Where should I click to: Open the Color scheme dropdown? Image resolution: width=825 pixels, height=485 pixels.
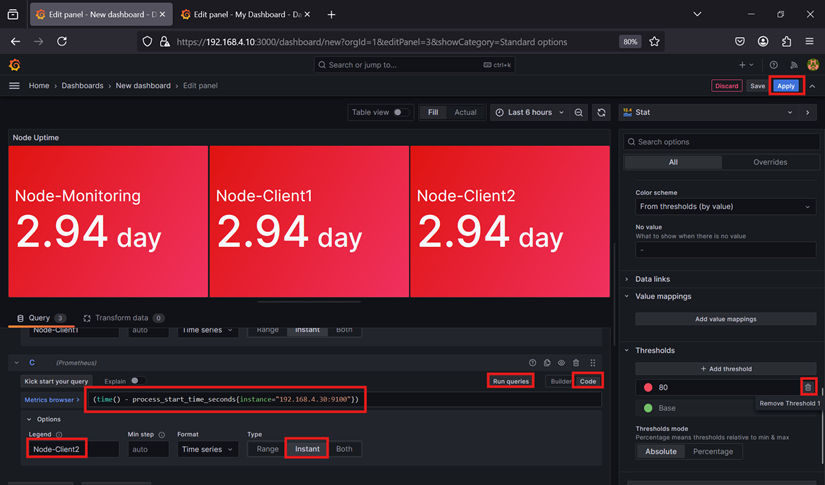tap(726, 207)
